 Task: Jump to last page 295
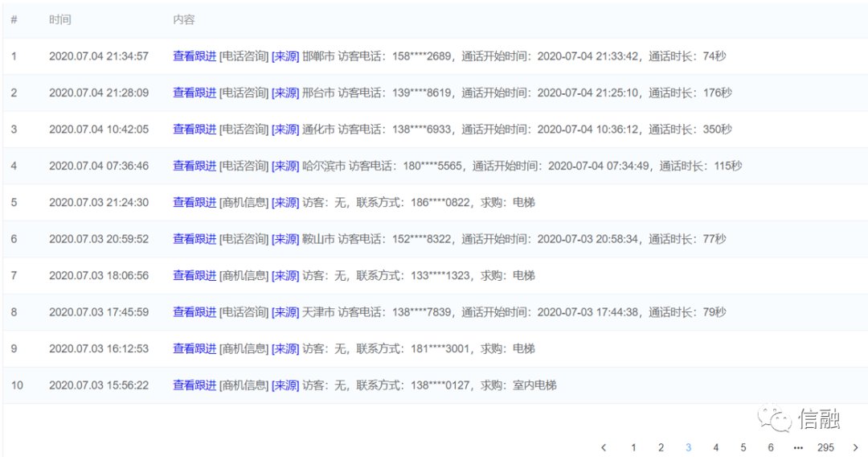click(x=825, y=447)
